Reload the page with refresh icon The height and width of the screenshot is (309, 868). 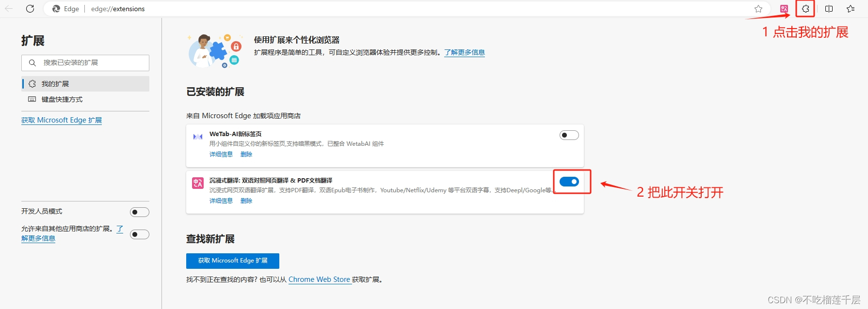pyautogui.click(x=30, y=9)
